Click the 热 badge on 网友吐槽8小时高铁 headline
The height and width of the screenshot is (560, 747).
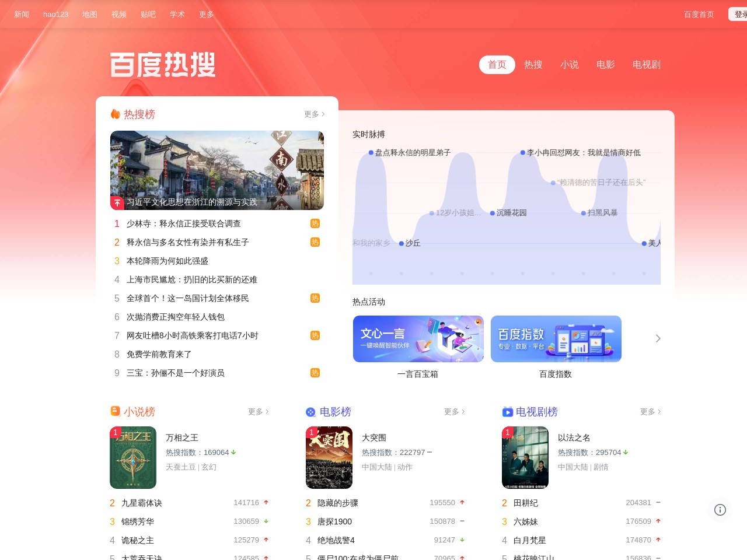(x=315, y=335)
